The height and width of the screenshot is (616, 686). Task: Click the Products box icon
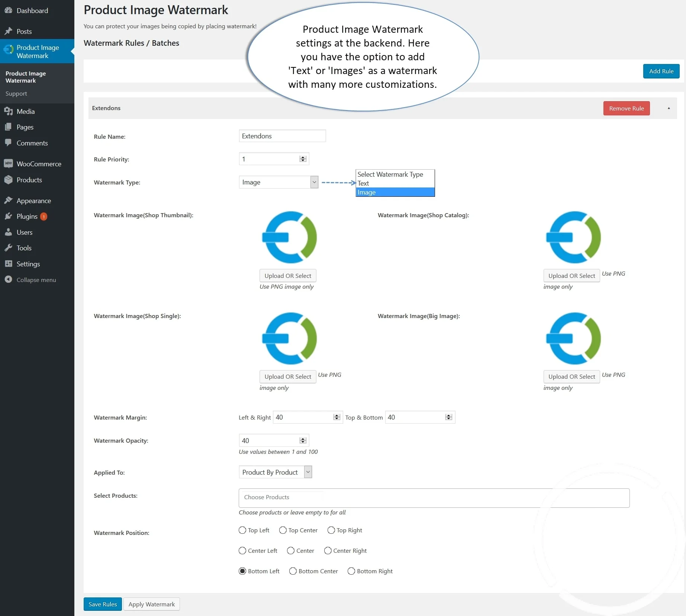(8, 180)
